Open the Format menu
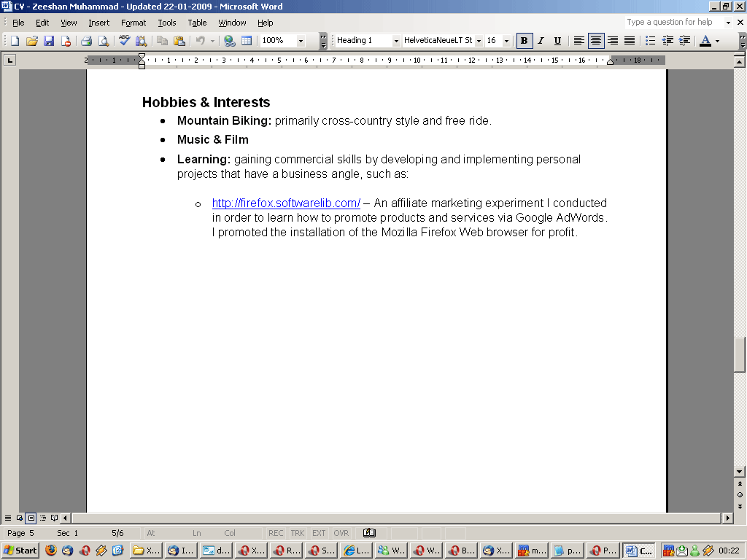 (x=133, y=23)
